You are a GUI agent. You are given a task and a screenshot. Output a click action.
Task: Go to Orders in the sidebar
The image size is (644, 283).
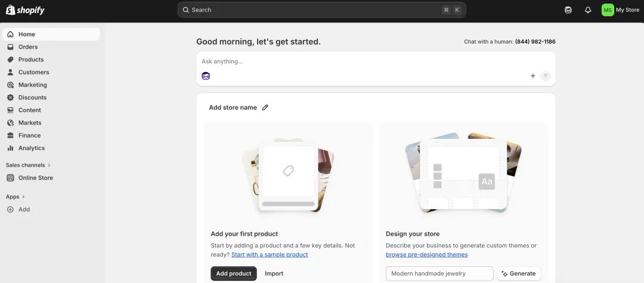27,47
